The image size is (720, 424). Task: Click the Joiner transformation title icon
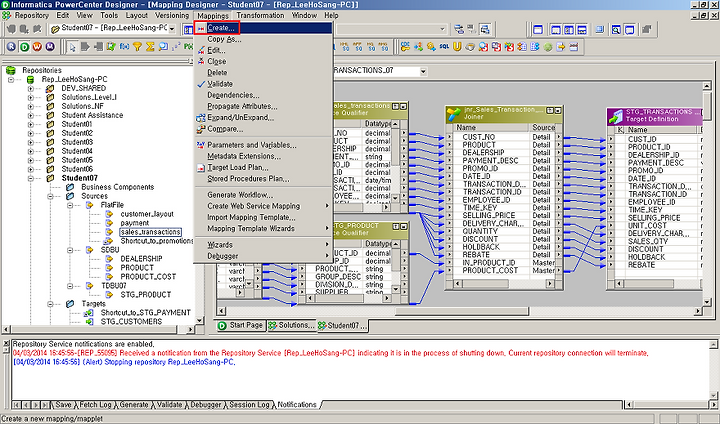coord(454,113)
